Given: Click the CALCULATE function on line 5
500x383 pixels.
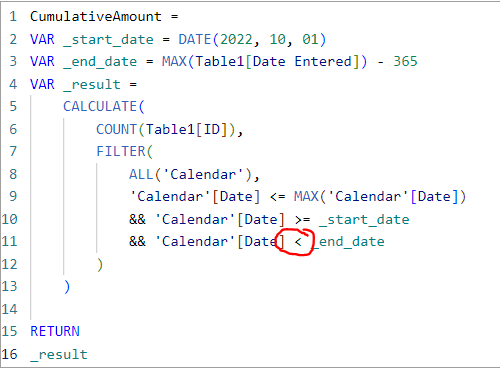Looking at the screenshot, I should (100, 107).
